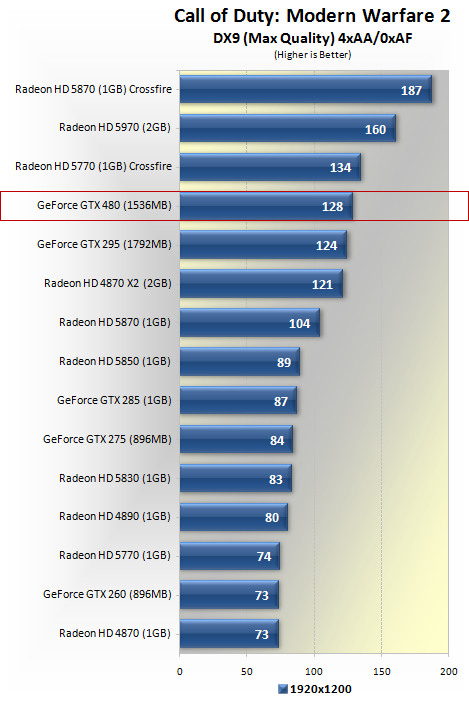
Task: Click the bar value 128
Action: pyautogui.click(x=332, y=207)
